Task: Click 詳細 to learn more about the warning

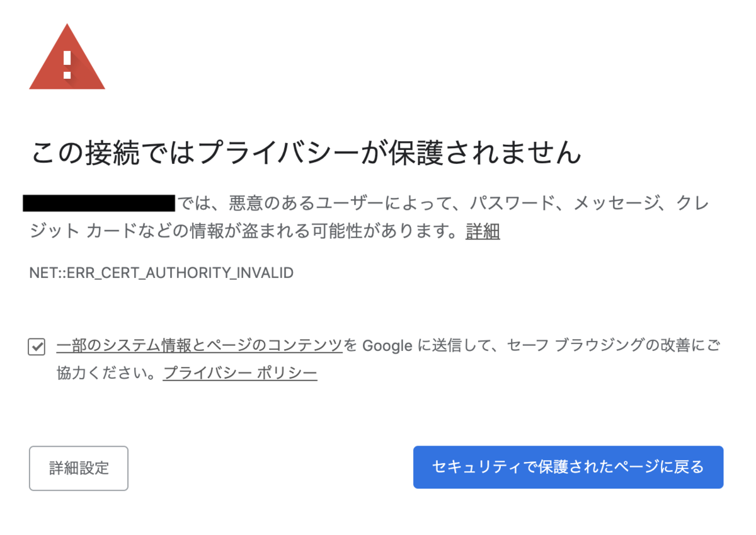Action: click(x=482, y=232)
